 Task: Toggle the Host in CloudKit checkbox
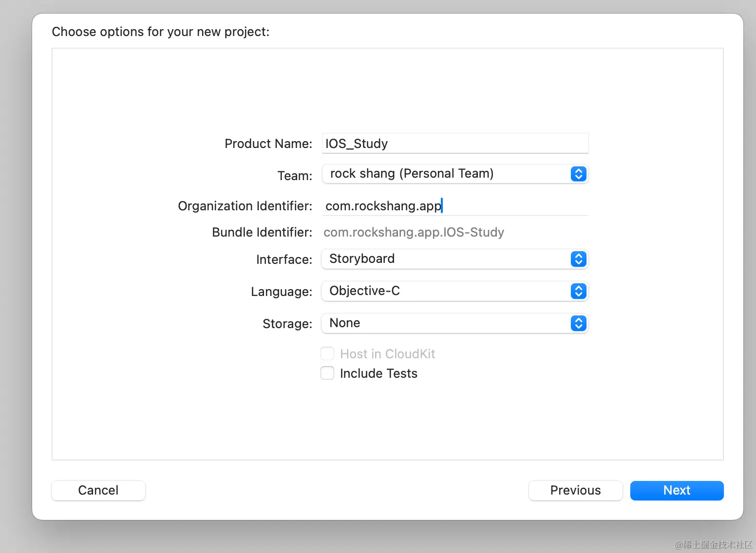(x=327, y=353)
